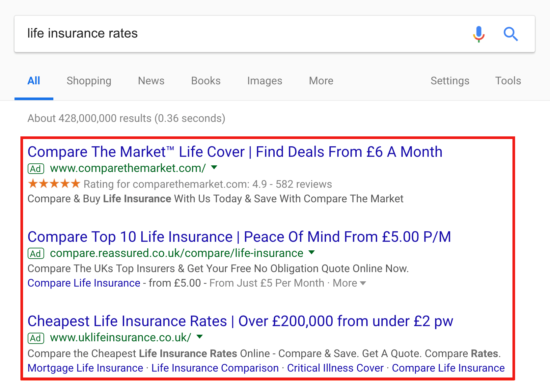Click the Ad badge next to uklifeinsurance.co.uk
The width and height of the screenshot is (550, 392).
[x=36, y=338]
